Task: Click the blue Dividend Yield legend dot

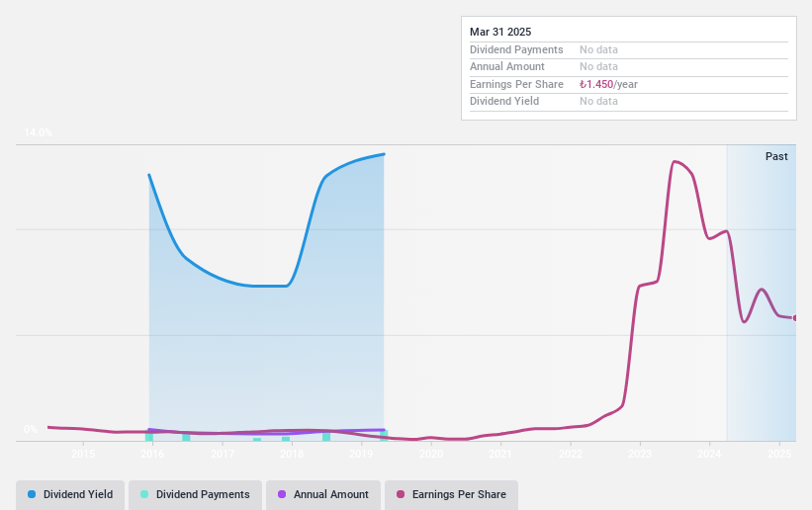Action: [32, 494]
